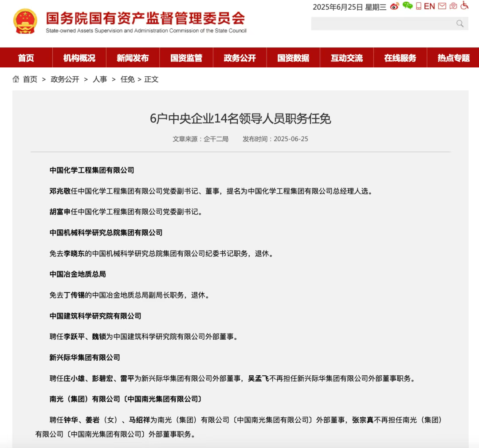479x448 pixels.
Task: Click the magnifier search icon
Action: click(460, 24)
